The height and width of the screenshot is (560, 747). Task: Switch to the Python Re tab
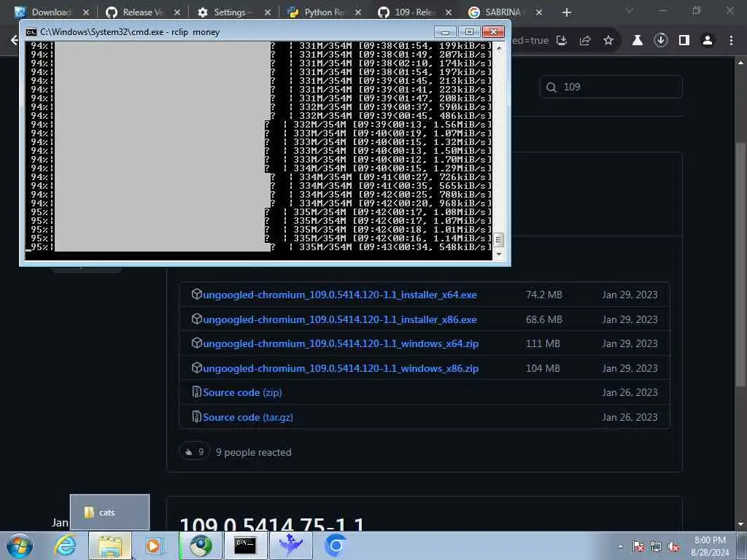(x=323, y=12)
